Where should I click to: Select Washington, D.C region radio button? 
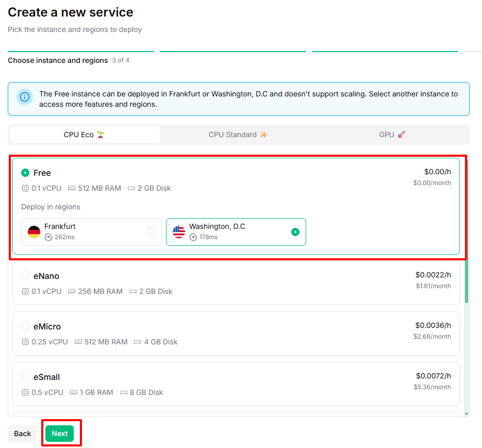click(x=295, y=232)
